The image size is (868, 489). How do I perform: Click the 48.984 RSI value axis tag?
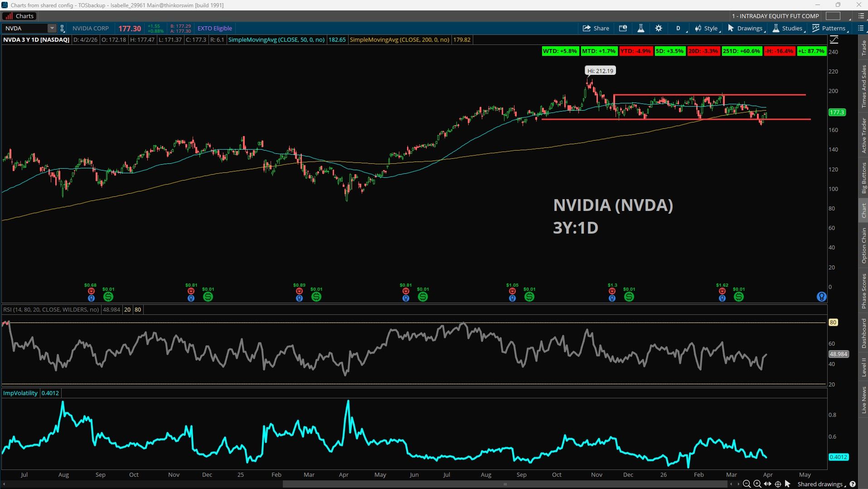click(x=839, y=354)
